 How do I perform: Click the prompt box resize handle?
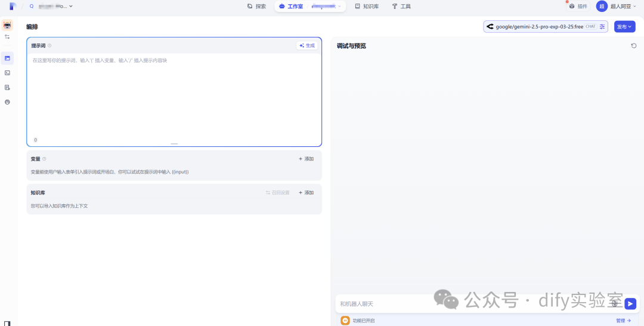click(174, 144)
